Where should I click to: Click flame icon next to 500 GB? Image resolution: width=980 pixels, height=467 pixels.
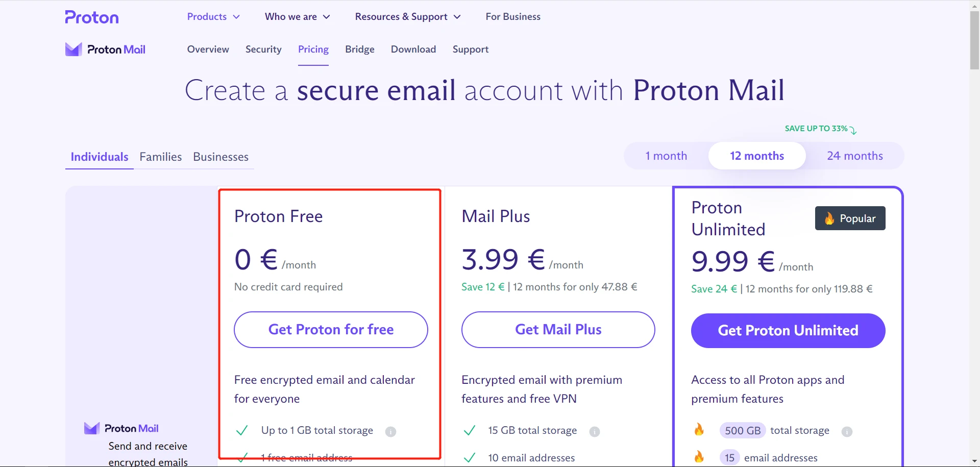(x=699, y=430)
